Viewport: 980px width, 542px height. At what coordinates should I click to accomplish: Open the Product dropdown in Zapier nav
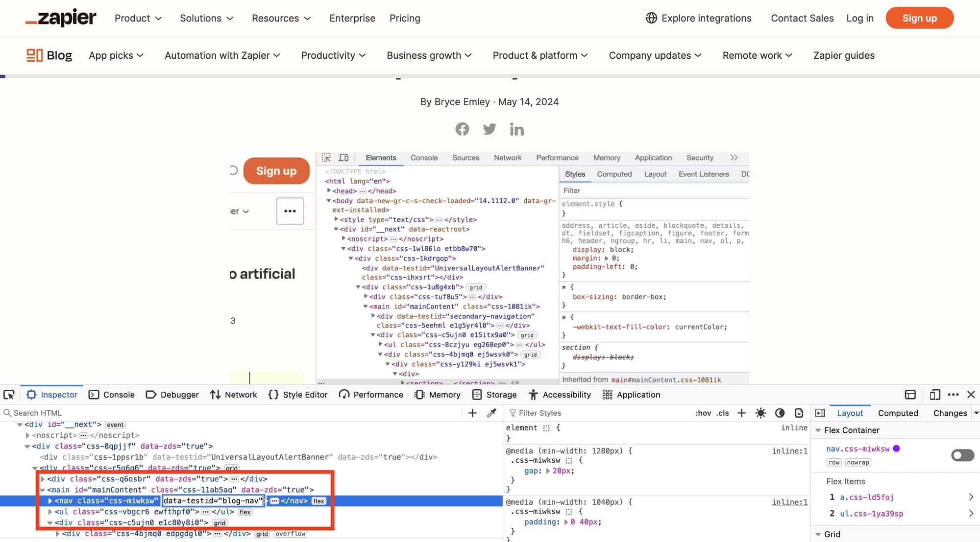click(x=138, y=18)
